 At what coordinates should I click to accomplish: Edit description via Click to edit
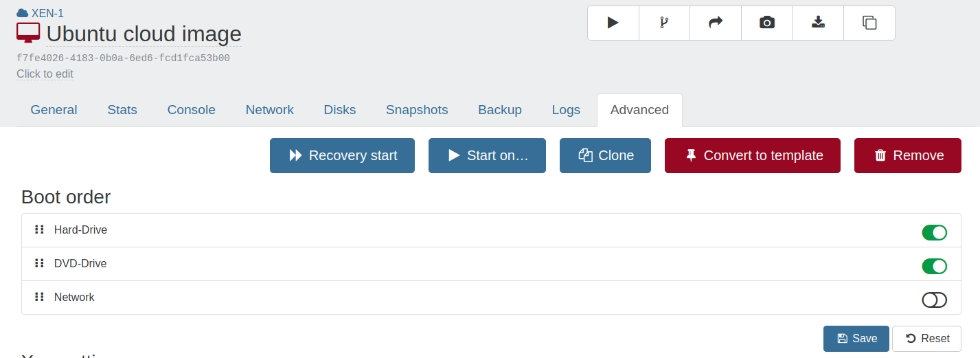pyautogui.click(x=45, y=74)
